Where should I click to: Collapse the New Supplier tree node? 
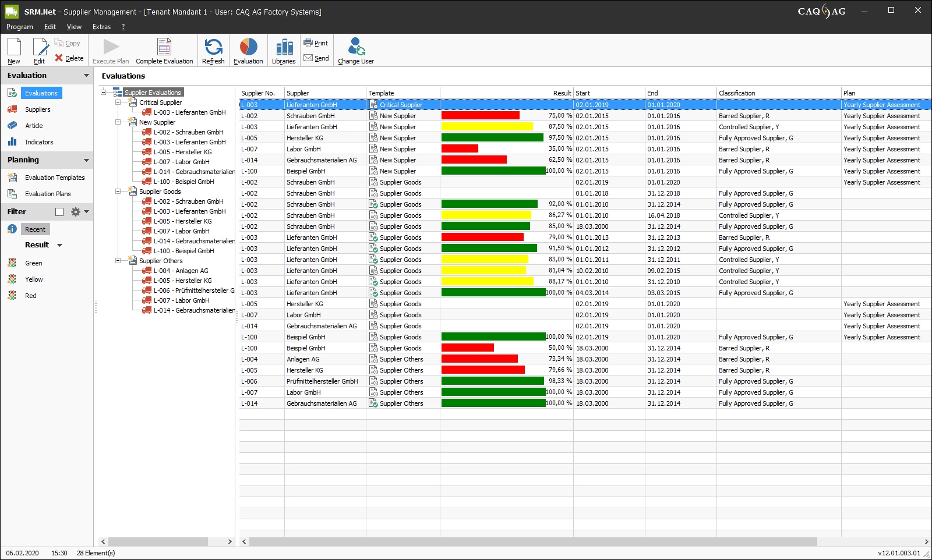click(118, 122)
